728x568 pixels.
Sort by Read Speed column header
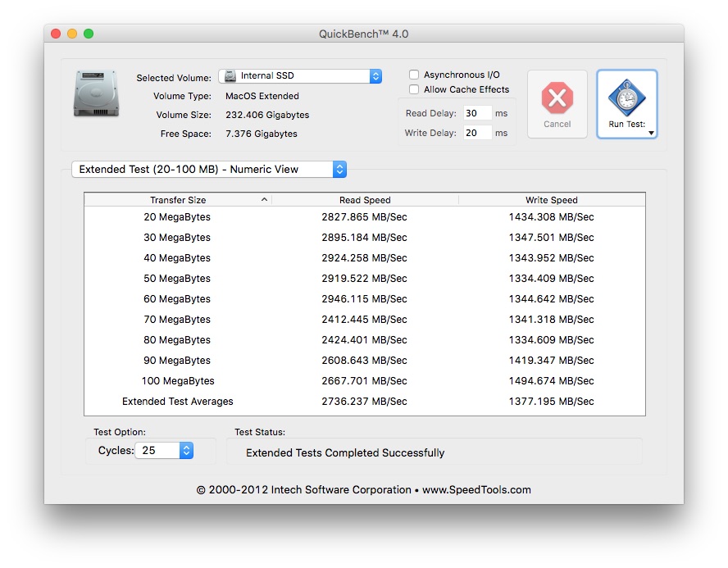[365, 200]
